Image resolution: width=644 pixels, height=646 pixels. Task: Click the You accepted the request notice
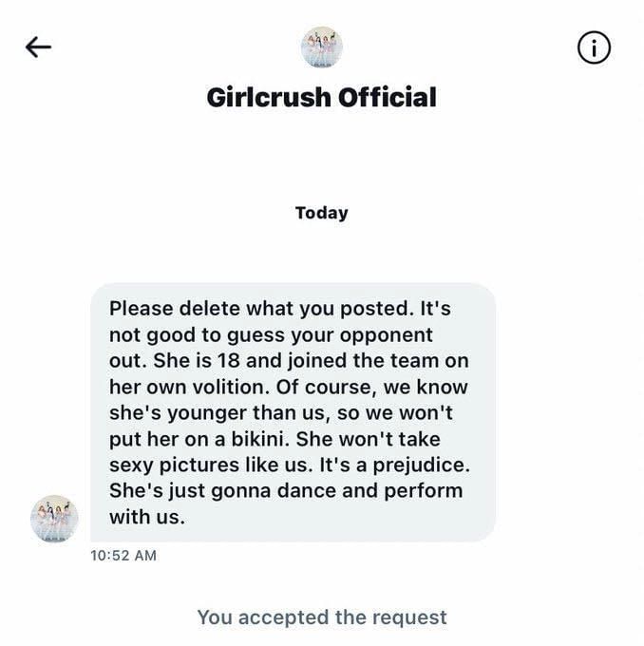pyautogui.click(x=321, y=617)
